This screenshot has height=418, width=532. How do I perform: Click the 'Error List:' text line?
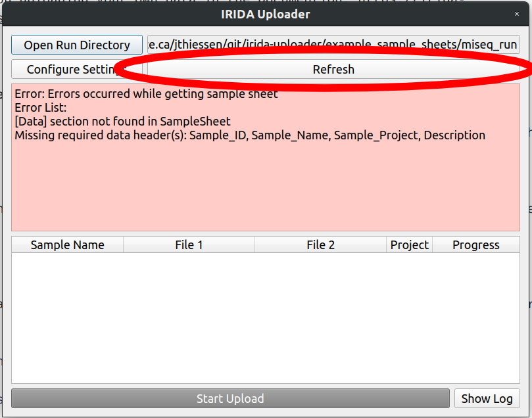click(x=41, y=108)
